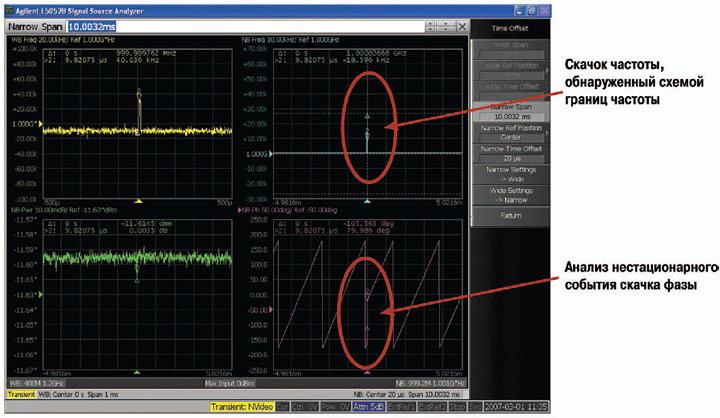720x418 pixels.
Task: Select marker 2 on yellow WB Freq spike
Action: pyautogui.click(x=139, y=93)
